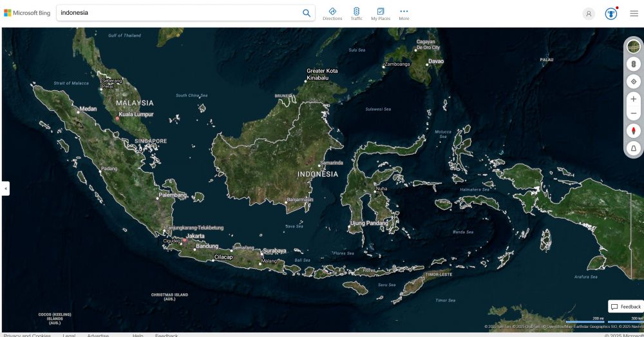
Task: Click the Zamboanga city label
Action: pos(397,64)
